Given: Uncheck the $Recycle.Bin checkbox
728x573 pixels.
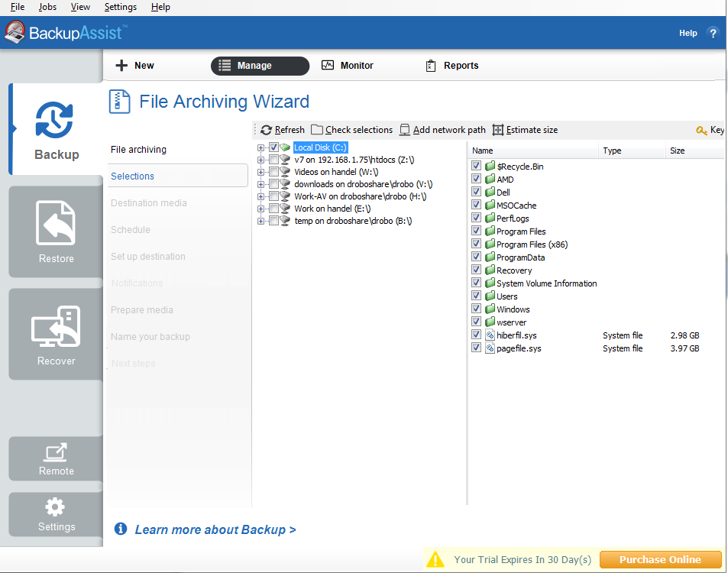Looking at the screenshot, I should click(476, 165).
